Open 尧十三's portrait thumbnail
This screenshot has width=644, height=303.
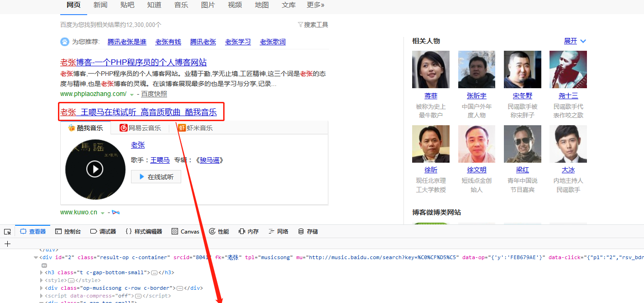[x=568, y=69]
